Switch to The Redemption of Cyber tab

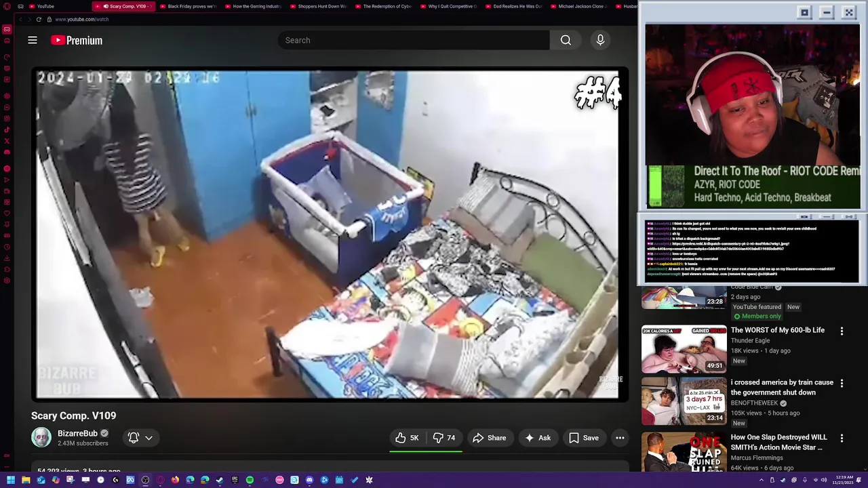(383, 6)
